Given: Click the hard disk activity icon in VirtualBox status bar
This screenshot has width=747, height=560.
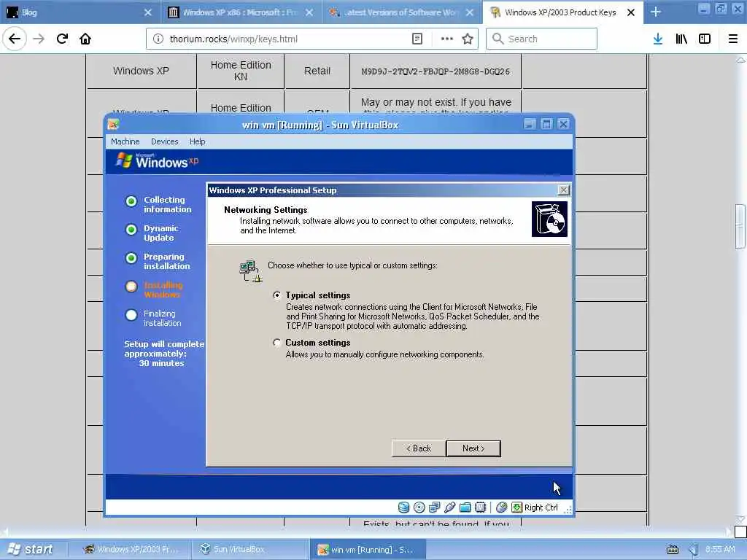Looking at the screenshot, I should [x=403, y=507].
